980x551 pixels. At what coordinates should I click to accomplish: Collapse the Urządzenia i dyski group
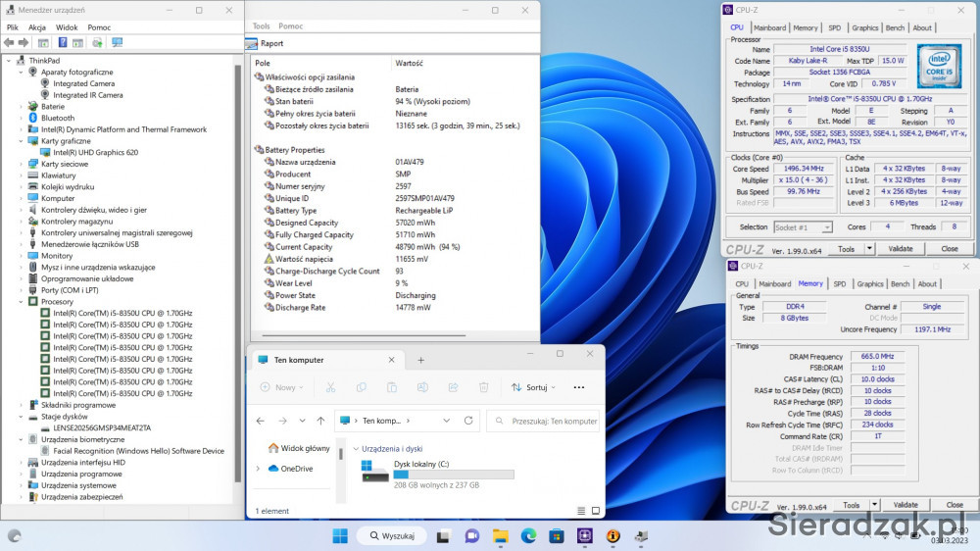pyautogui.click(x=356, y=449)
